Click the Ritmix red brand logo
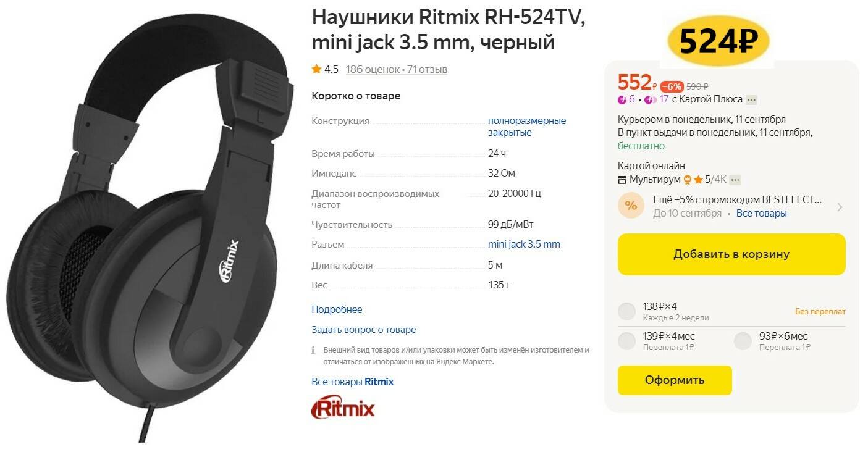 point(343,408)
